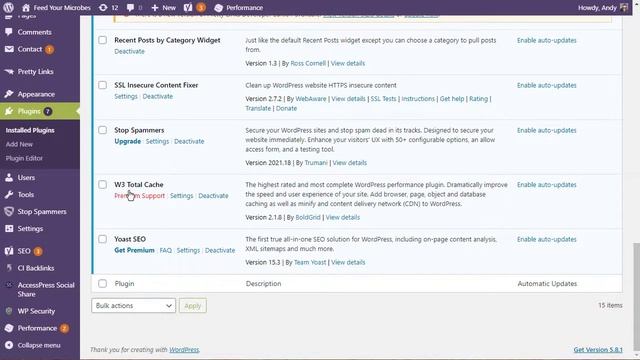
Task: Open the updates icon showing 12
Action: (x=103, y=7)
